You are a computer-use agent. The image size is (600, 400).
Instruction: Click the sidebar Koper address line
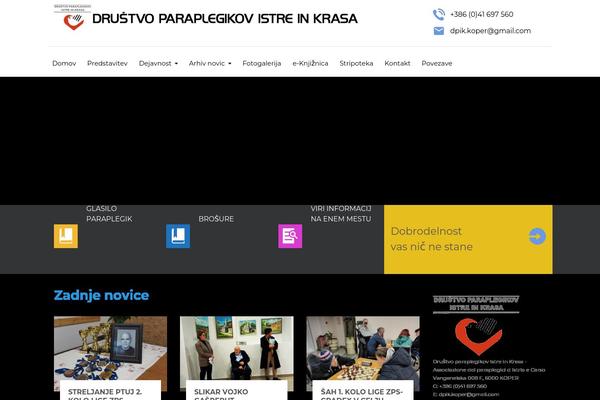pos(476,378)
